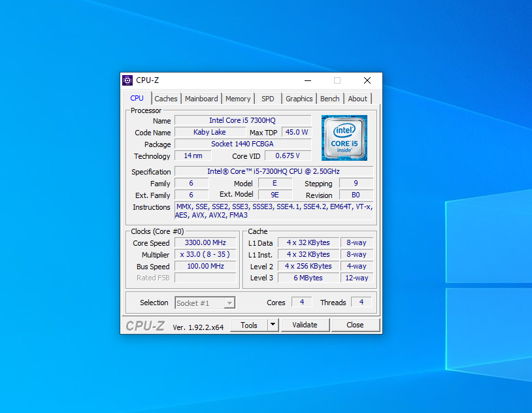This screenshot has height=413, width=532.
Task: Click the L1 Data size '4 x 32 KBytes'
Action: click(308, 242)
